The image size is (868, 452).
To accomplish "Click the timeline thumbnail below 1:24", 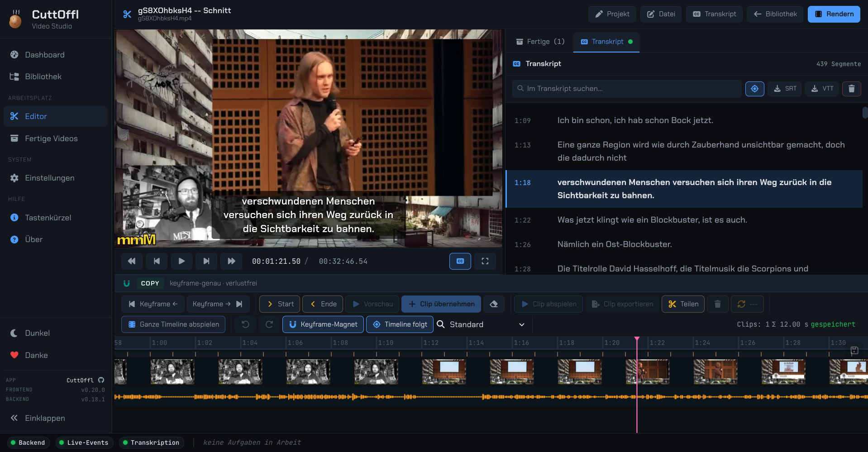I will (x=715, y=371).
